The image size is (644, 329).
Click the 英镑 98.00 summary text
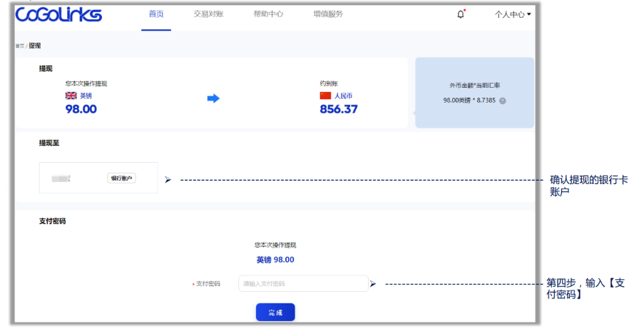pos(275,260)
